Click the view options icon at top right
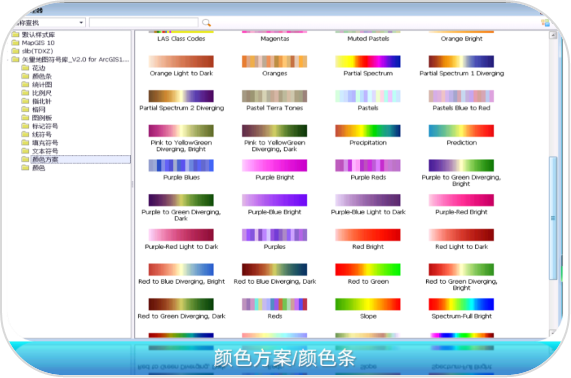 point(545,23)
